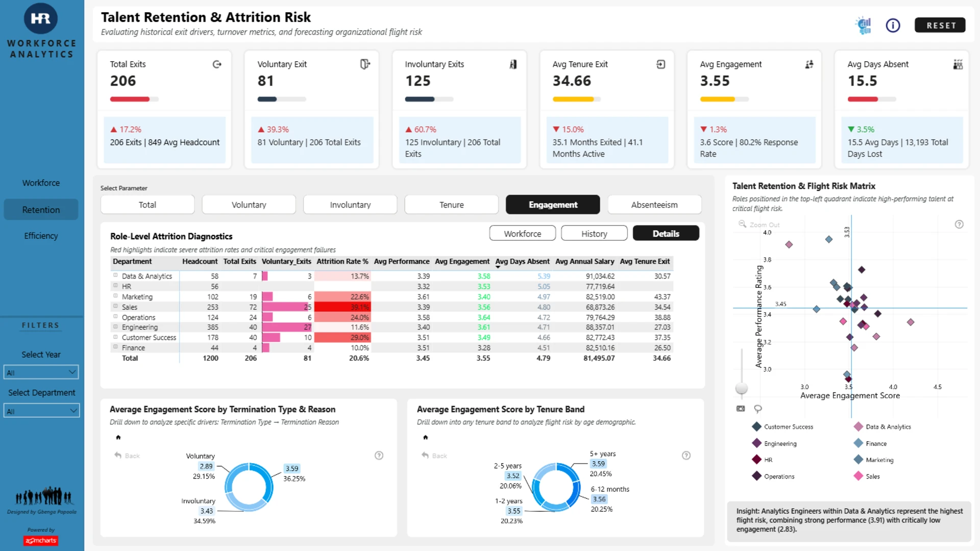
Task: Click Back arrow in Termination Type chart
Action: [x=118, y=455]
